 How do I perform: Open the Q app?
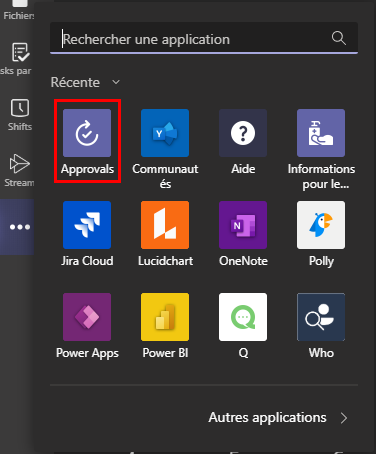coord(243,317)
